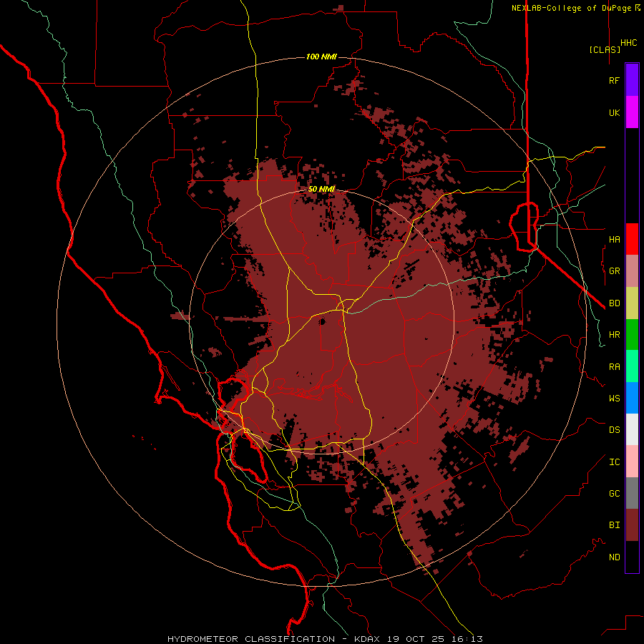Select the 'HR' legend label
The height and width of the screenshot is (644, 644).
coord(614,335)
